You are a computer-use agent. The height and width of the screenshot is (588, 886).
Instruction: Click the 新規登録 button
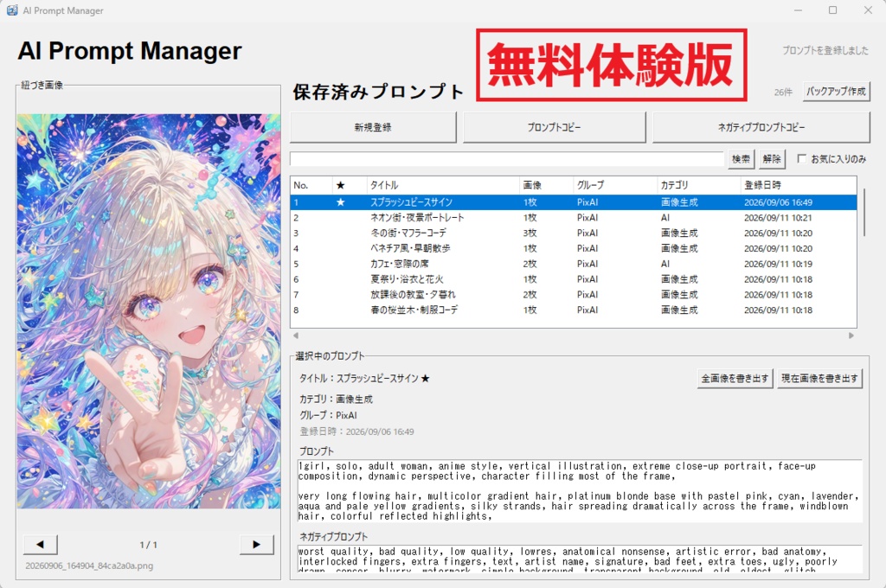(373, 127)
